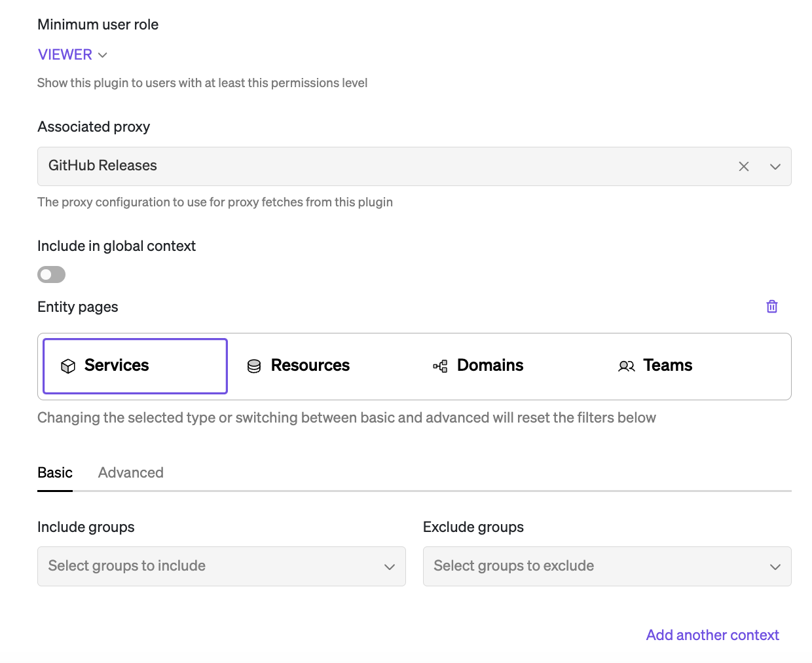The height and width of the screenshot is (663, 812).
Task: Switch to the Advanced tab
Action: [x=131, y=473]
